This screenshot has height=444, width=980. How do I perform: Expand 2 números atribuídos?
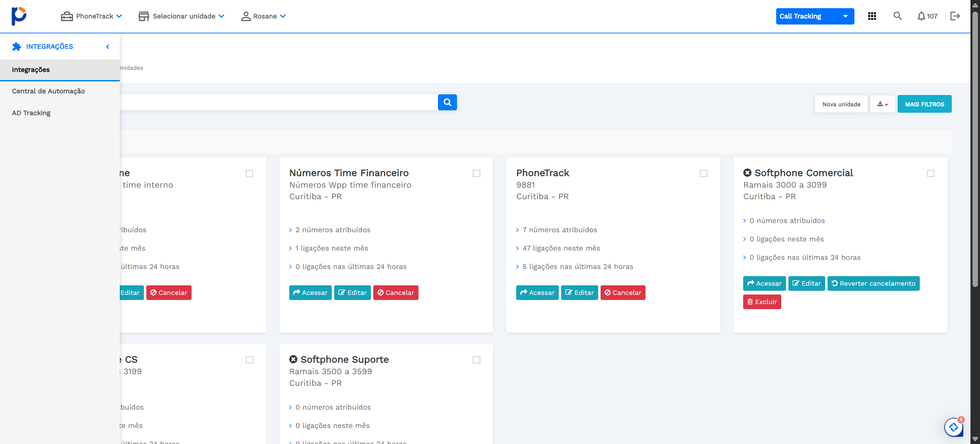[x=329, y=229]
